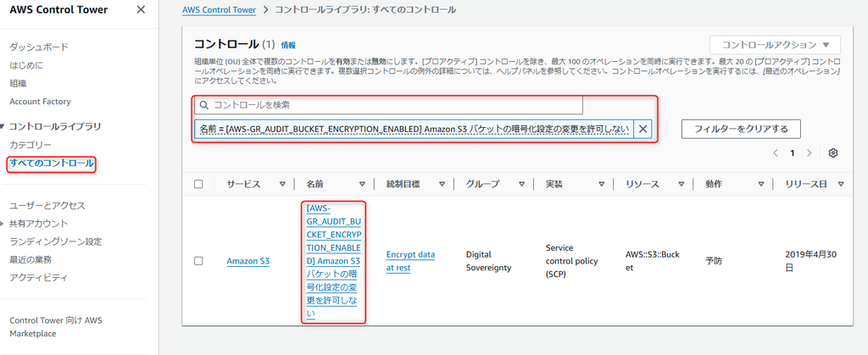This screenshot has width=868, height=355.
Task: Open Account Factory in sidebar
Action: [x=40, y=102]
